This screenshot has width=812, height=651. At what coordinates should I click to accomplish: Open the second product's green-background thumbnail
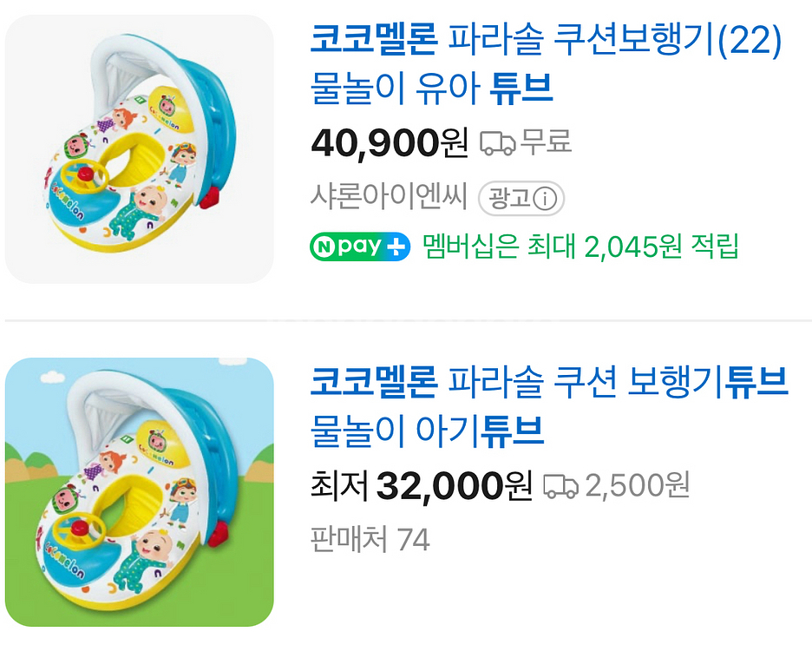click(x=142, y=490)
